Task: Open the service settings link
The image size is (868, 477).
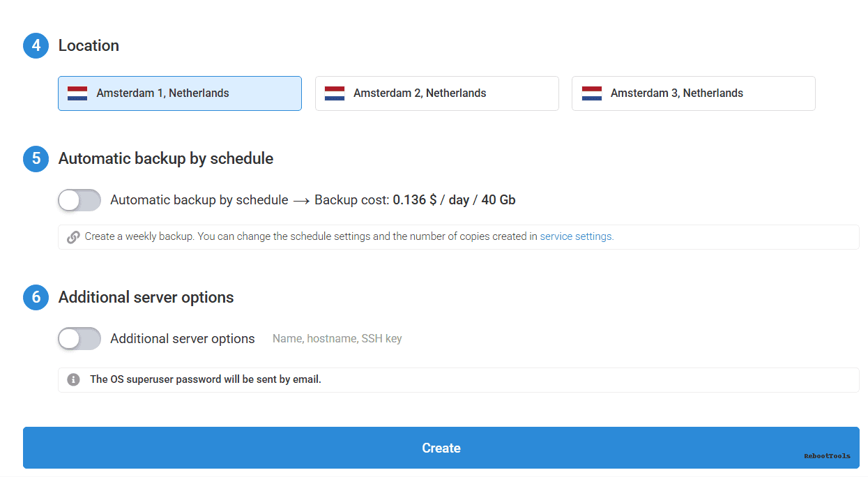Action: (576, 236)
